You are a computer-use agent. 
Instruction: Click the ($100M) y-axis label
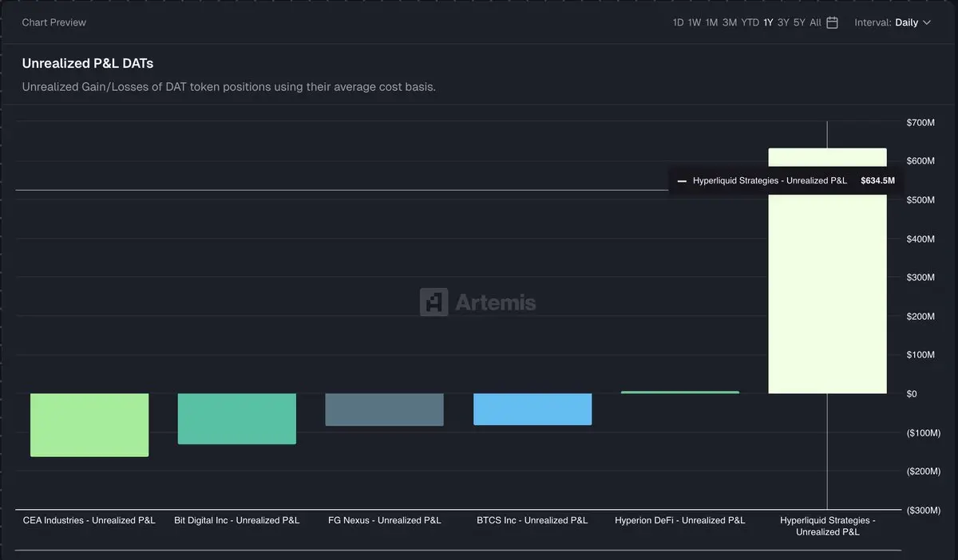click(x=924, y=432)
